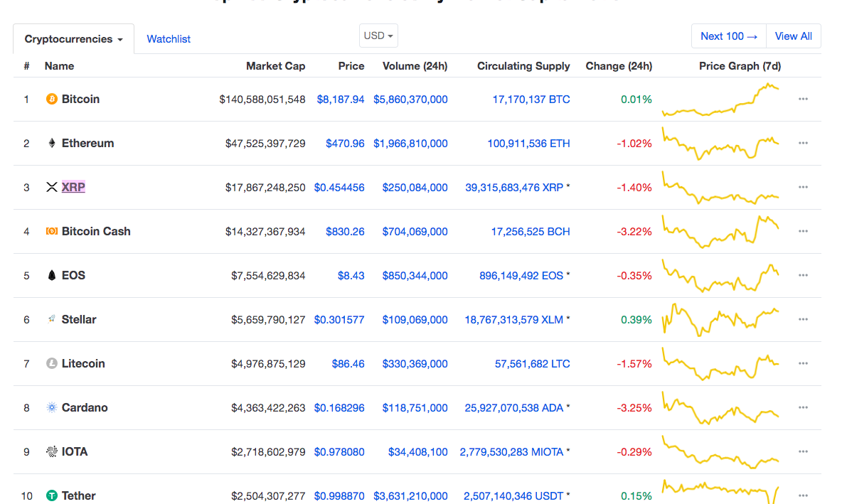Open Stellar 7d price graph

click(x=720, y=320)
